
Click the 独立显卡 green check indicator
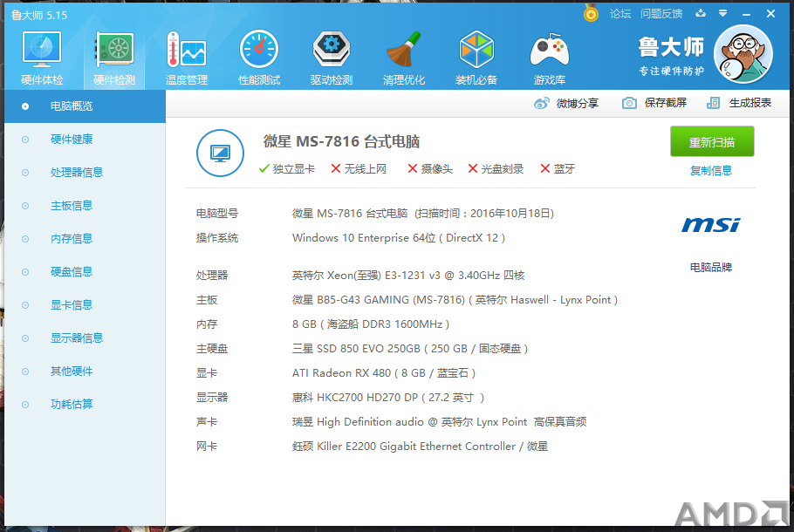(286, 168)
